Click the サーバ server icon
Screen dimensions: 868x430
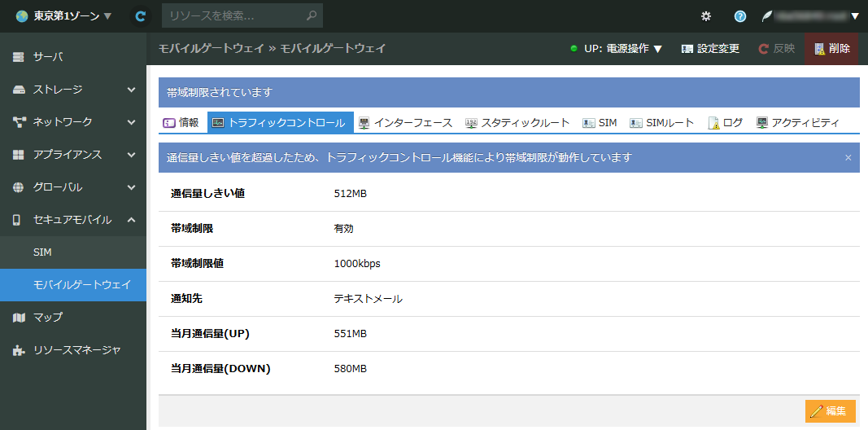coord(19,56)
